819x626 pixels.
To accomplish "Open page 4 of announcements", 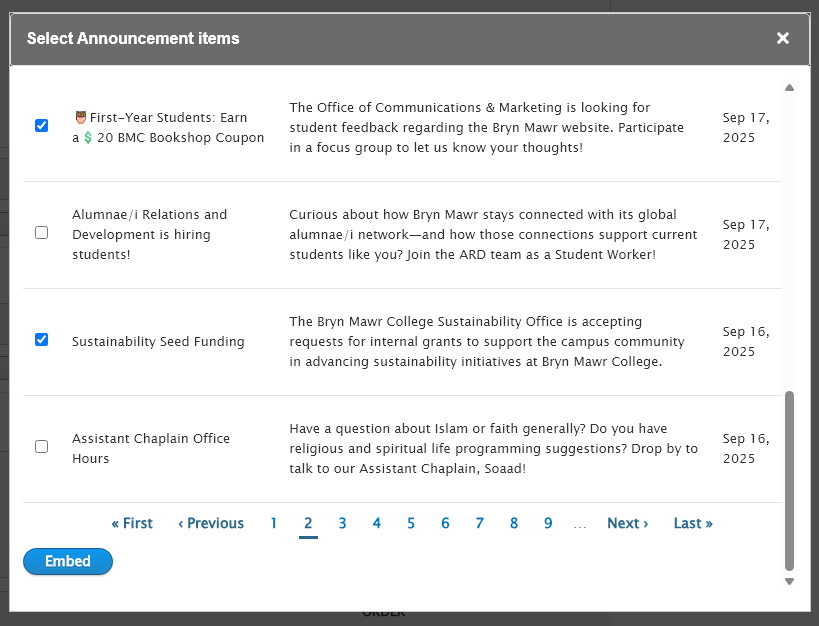I will pos(376,523).
